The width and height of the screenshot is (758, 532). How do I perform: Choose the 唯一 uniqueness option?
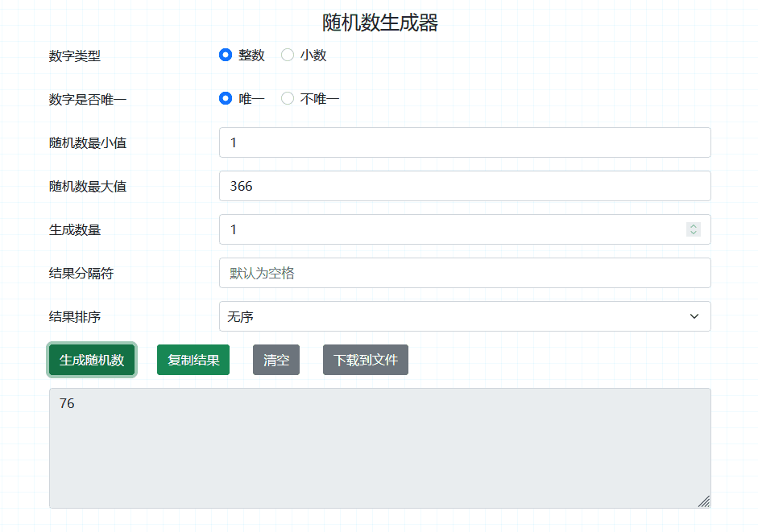point(226,98)
